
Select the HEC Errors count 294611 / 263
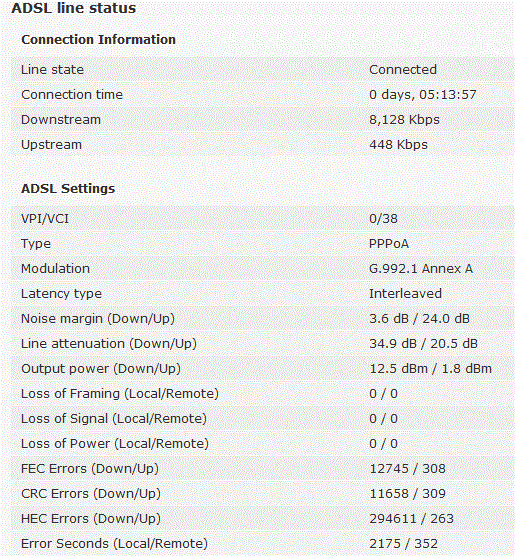point(411,518)
